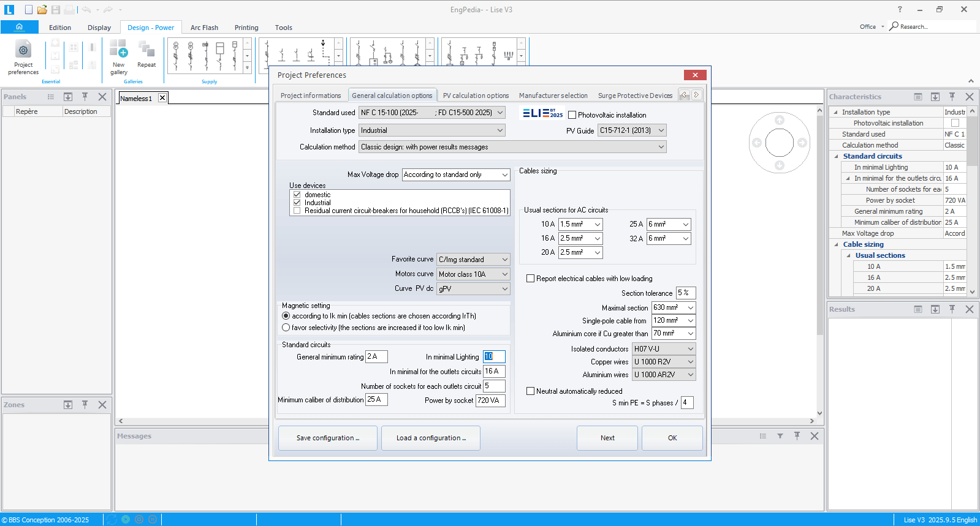
Task: Close the Zones pane
Action: pyautogui.click(x=102, y=405)
